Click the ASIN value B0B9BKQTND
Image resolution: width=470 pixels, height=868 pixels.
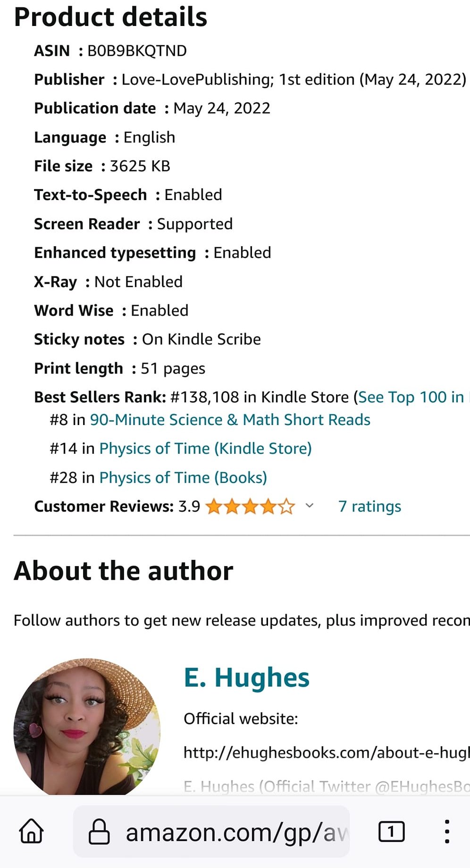click(x=137, y=51)
